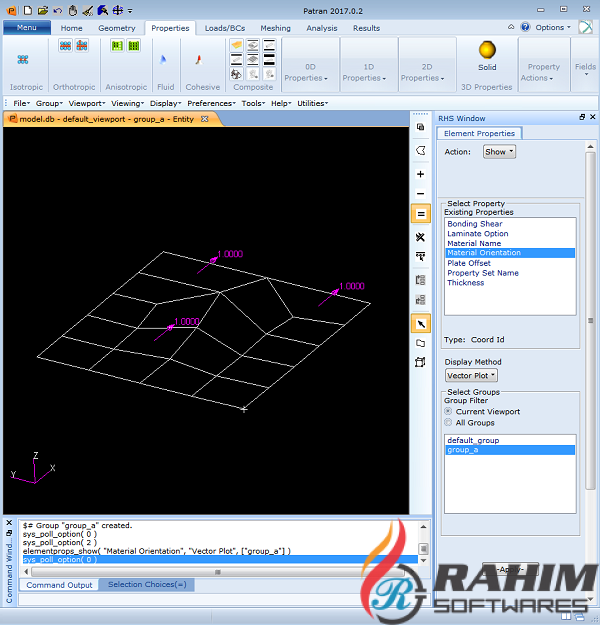The image size is (600, 625).
Task: Open the Analysis ribbon tab
Action: click(x=322, y=28)
